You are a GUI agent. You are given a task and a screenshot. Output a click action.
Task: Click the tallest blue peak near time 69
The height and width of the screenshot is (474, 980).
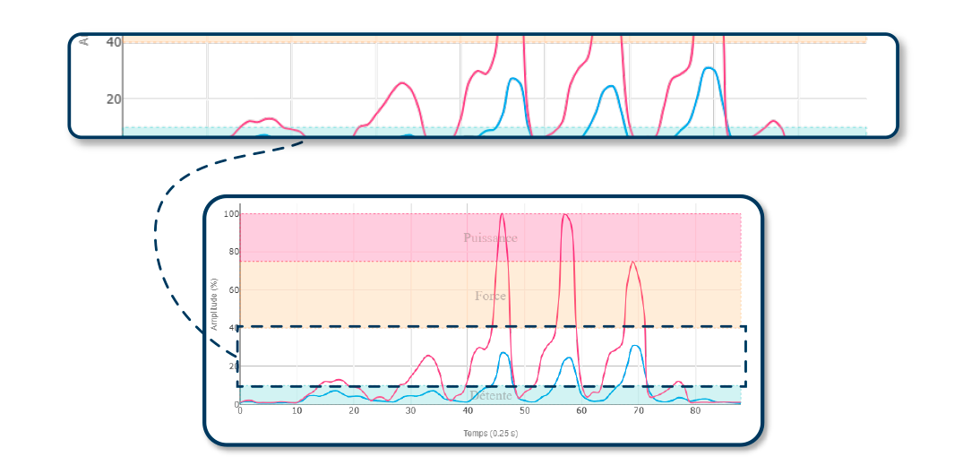tap(634, 346)
